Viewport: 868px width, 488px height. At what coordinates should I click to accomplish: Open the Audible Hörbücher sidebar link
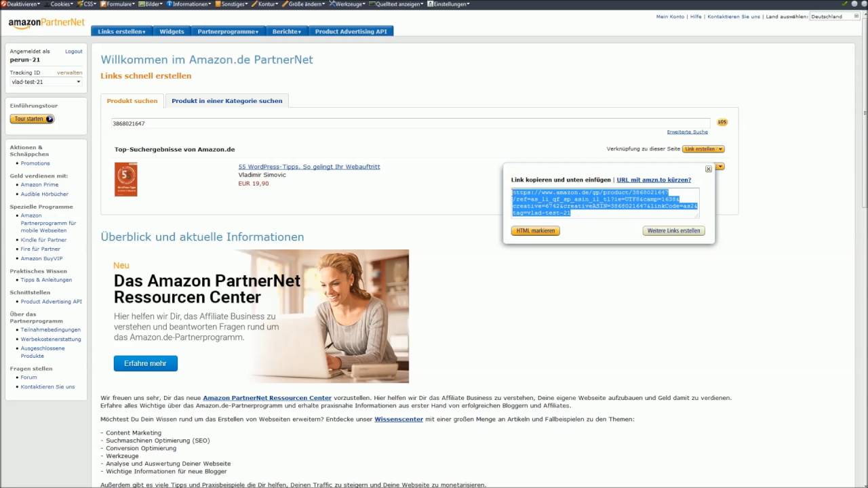[45, 195]
